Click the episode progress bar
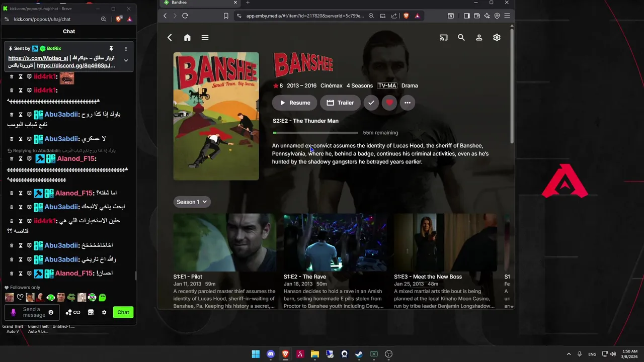Viewport: 644px width, 362px height. coord(315,133)
